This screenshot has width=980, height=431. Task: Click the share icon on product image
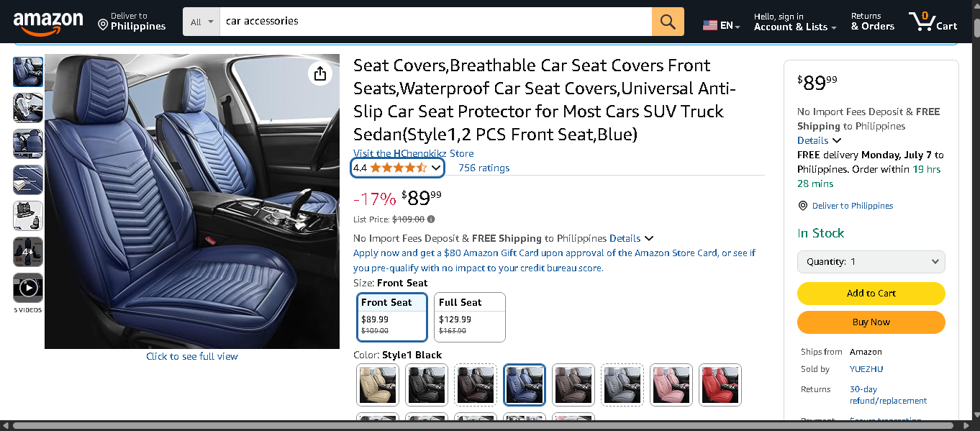[x=319, y=73]
